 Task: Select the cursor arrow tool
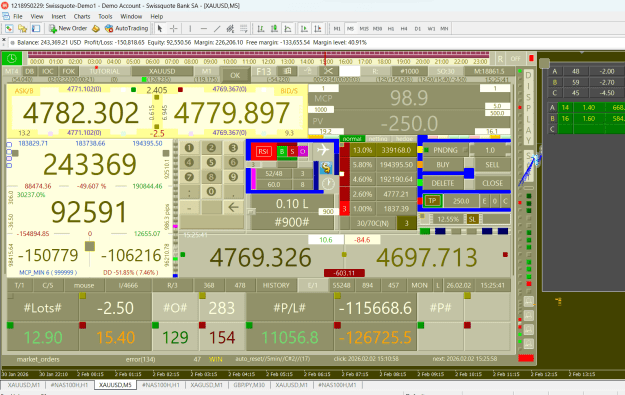(x=160, y=29)
